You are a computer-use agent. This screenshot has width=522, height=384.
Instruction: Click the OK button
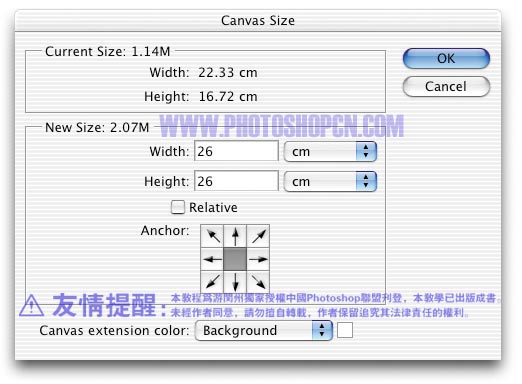(x=446, y=59)
